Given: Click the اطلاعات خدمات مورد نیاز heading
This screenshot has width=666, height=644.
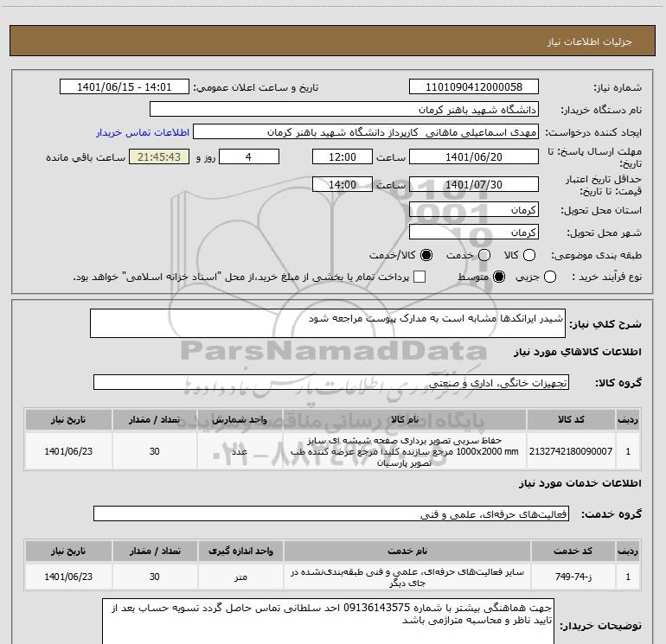Looking at the screenshot, I should [580, 483].
